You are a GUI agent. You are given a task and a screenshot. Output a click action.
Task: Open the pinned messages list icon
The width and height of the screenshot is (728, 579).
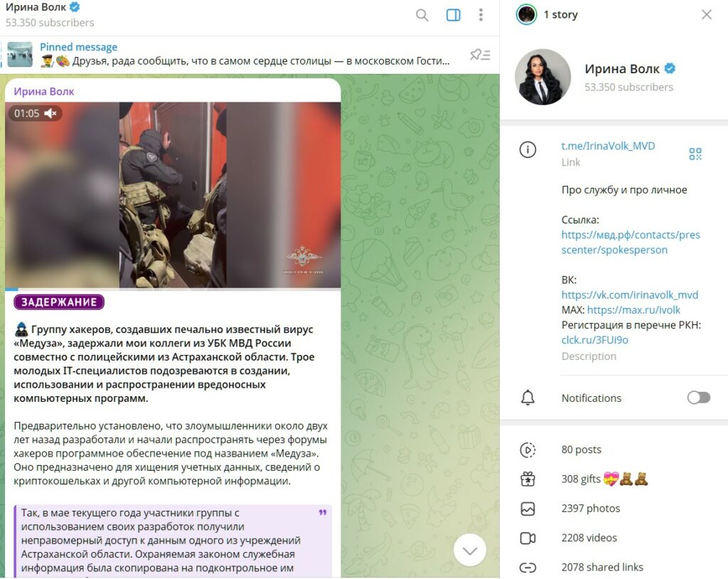[480, 55]
